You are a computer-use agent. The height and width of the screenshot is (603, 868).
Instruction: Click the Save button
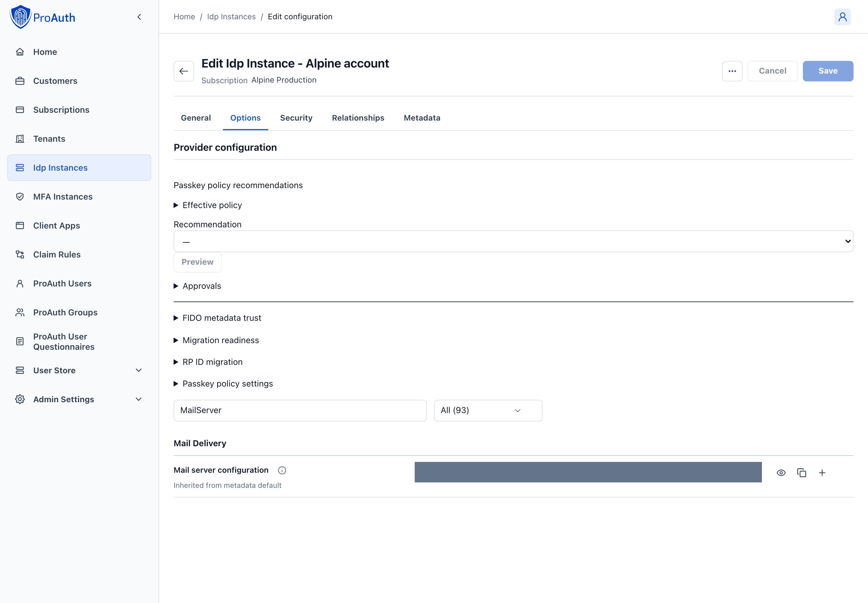[x=828, y=71]
